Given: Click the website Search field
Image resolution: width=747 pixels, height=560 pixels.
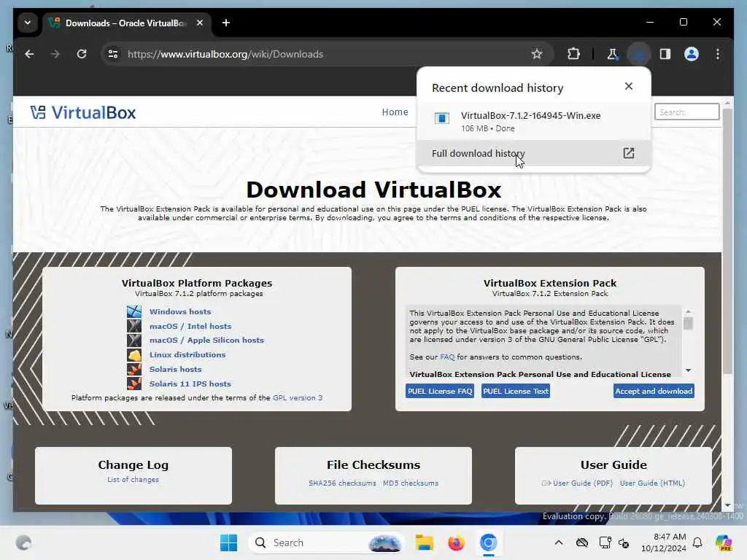Looking at the screenshot, I should pos(686,112).
